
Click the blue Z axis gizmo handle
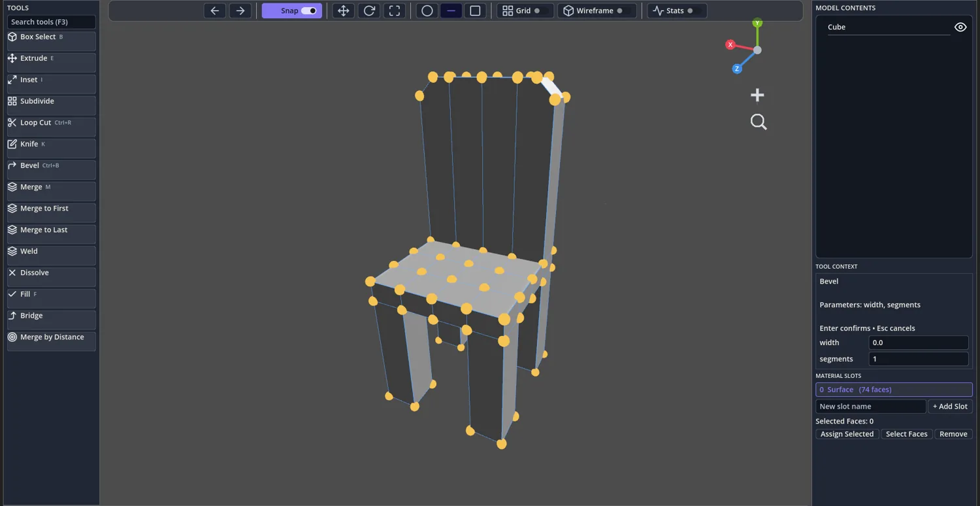[x=737, y=69]
